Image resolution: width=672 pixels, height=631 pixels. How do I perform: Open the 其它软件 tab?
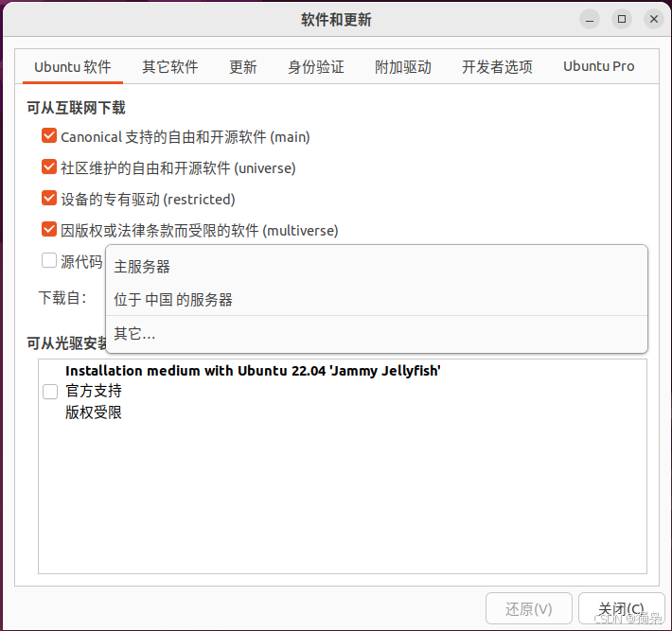[170, 67]
